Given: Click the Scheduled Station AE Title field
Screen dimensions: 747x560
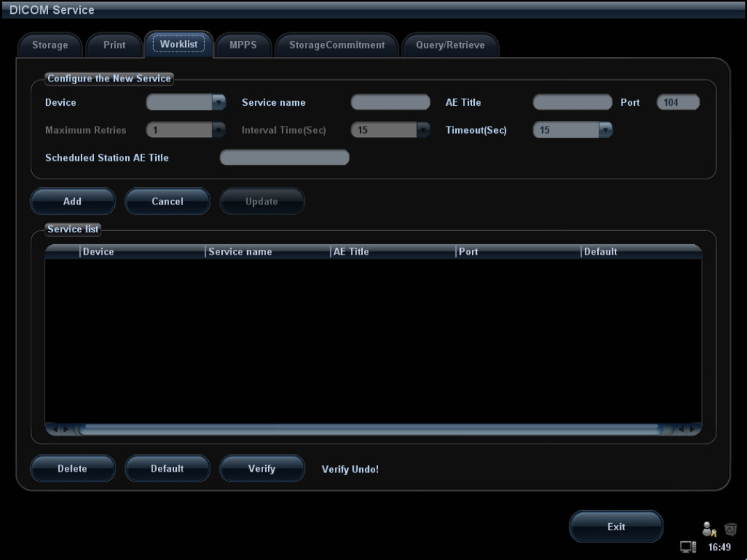Looking at the screenshot, I should pyautogui.click(x=284, y=157).
